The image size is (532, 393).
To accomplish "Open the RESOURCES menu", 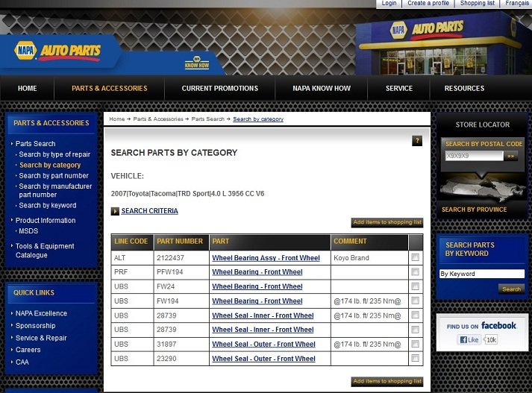I will [464, 89].
